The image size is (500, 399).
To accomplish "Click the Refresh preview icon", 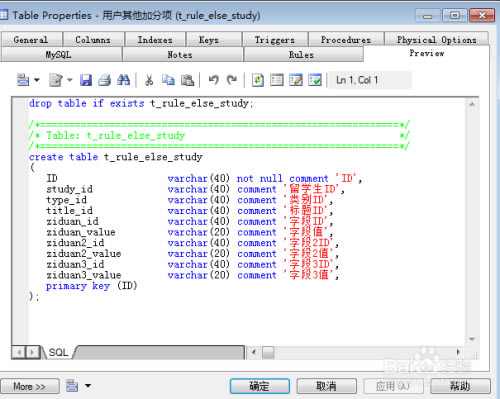I will (x=258, y=80).
